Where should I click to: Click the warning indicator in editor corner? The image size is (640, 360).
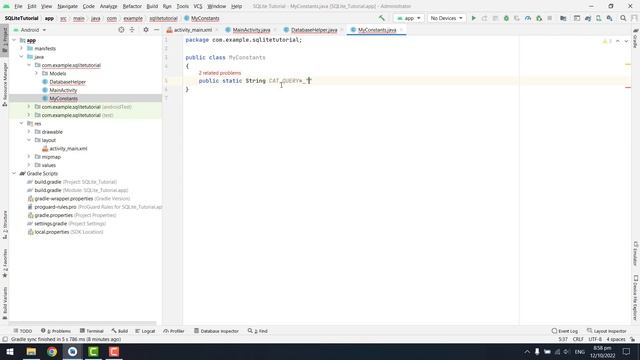point(607,41)
